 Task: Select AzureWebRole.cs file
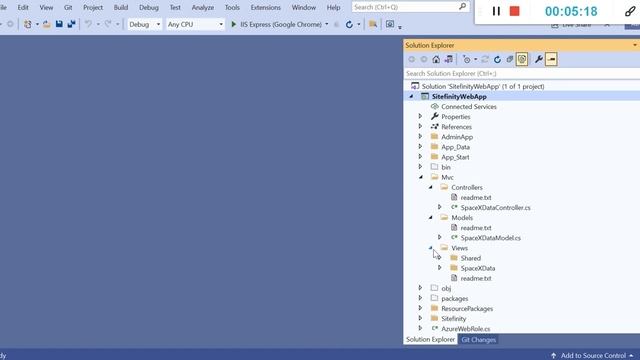466,329
